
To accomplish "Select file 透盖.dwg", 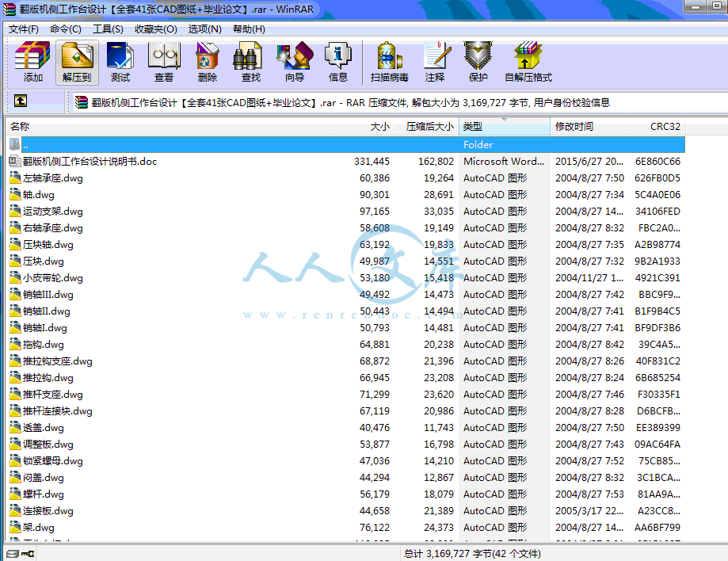I will coord(44,428).
